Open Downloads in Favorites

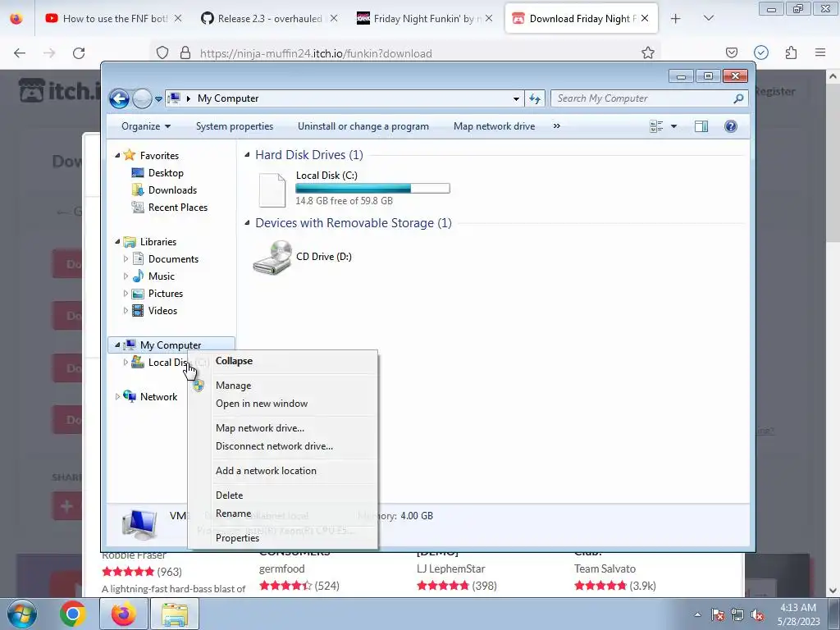click(172, 190)
